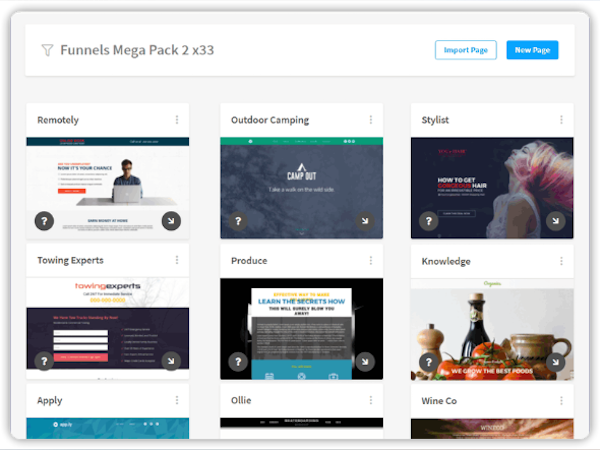Image resolution: width=600 pixels, height=450 pixels.
Task: Click the 'Apply' card title
Action: (49, 401)
